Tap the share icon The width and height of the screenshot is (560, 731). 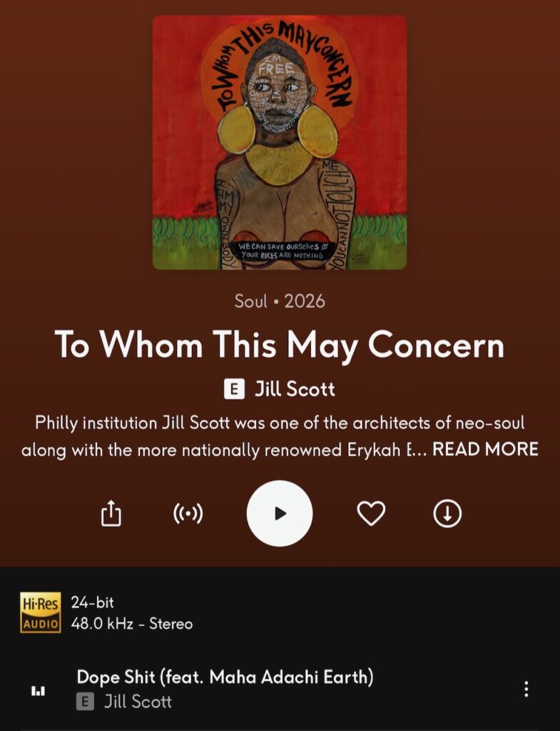(x=111, y=513)
